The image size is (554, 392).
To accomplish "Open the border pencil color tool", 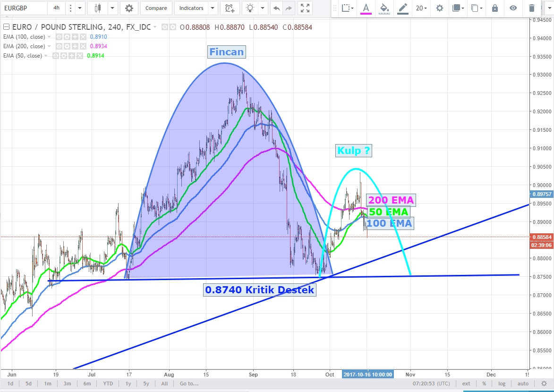I will click(402, 8).
